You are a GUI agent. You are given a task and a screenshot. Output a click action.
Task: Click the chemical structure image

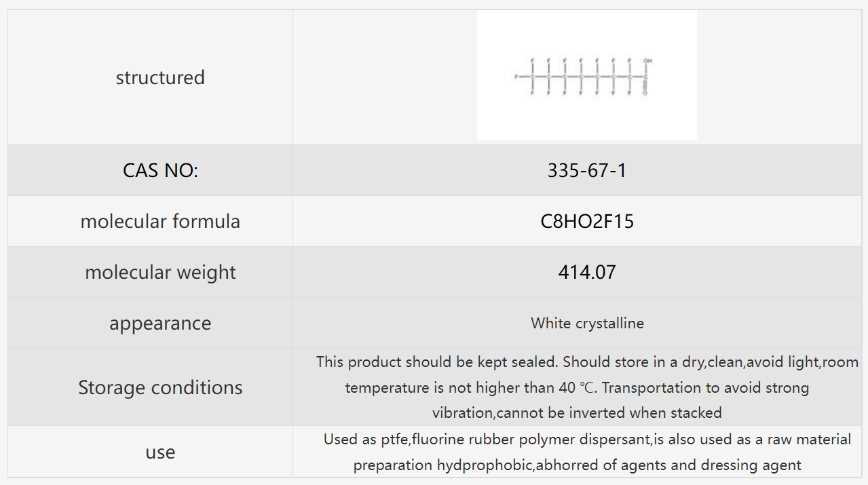click(586, 75)
